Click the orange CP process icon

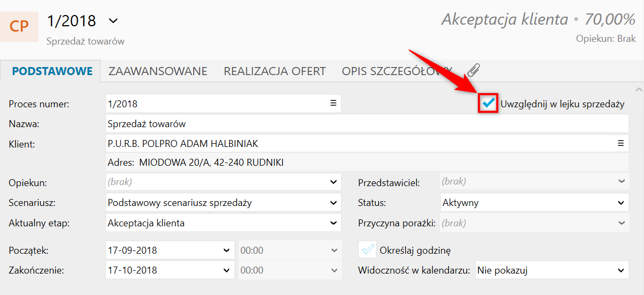[x=19, y=26]
